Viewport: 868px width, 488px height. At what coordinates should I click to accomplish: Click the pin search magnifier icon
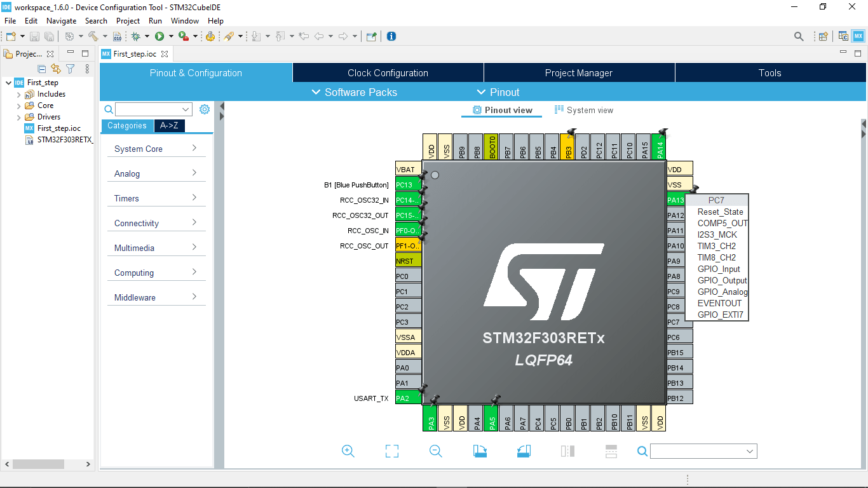point(642,451)
